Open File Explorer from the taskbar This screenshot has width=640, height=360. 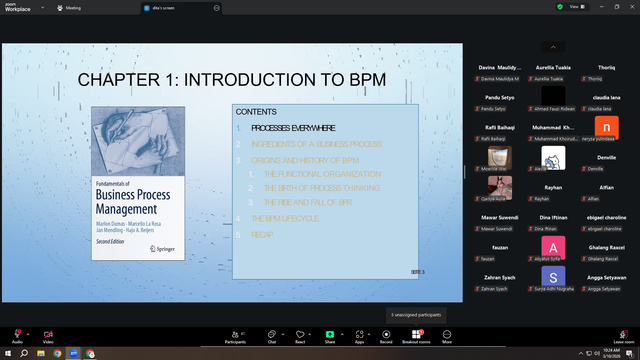[41, 353]
